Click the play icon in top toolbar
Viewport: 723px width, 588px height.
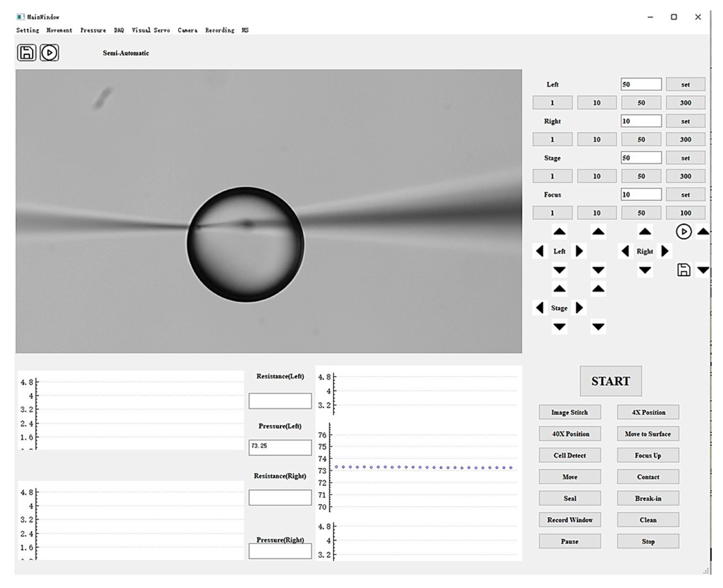(x=50, y=53)
